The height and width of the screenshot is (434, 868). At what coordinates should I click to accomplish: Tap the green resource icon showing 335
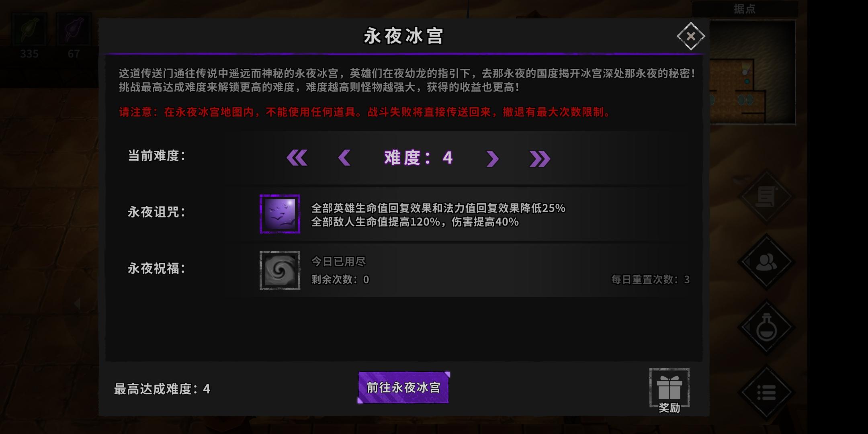[x=29, y=29]
